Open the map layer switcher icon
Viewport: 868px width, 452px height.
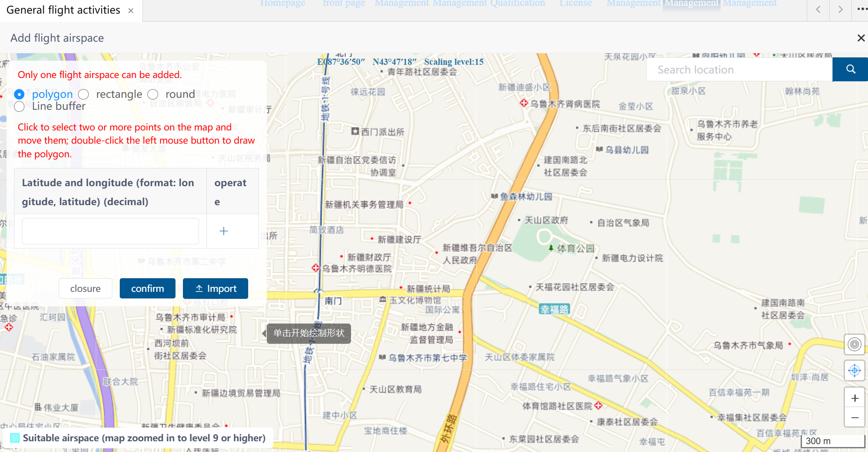[x=854, y=344]
